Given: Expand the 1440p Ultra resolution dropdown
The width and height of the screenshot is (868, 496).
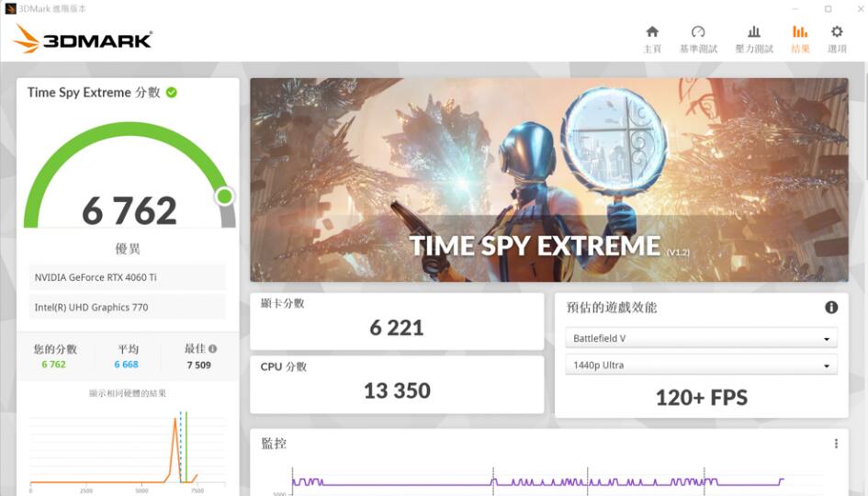Looking at the screenshot, I should coord(701,366).
